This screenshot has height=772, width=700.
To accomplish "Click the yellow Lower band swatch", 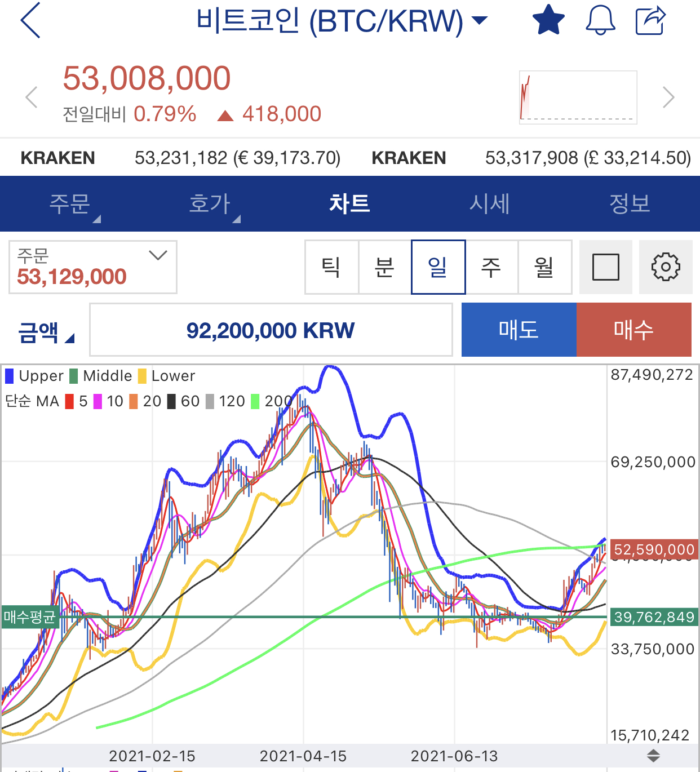I will coord(142,376).
